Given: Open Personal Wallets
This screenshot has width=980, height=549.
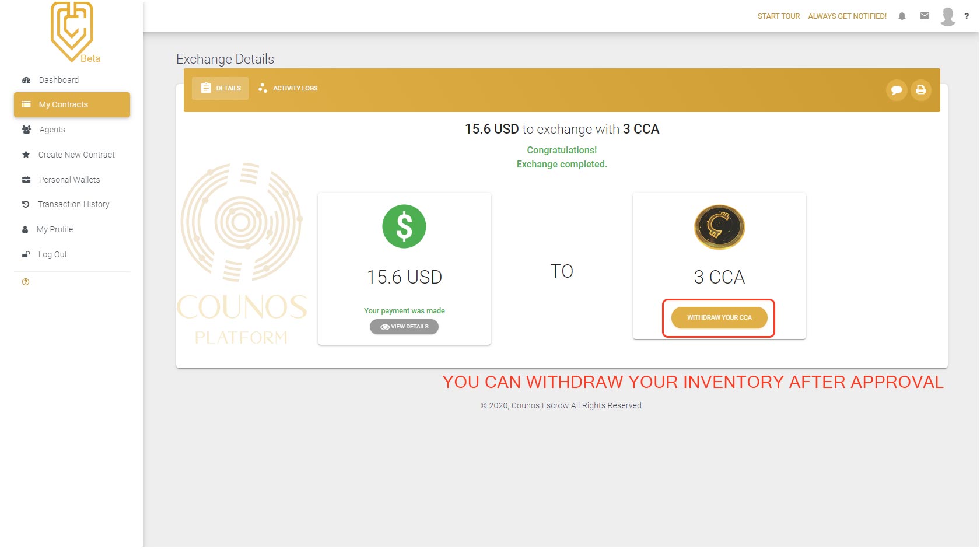Looking at the screenshot, I should coord(69,180).
